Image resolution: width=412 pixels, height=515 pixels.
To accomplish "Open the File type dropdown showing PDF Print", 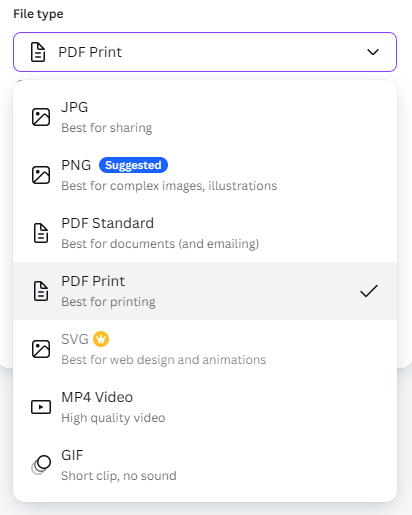I will pyautogui.click(x=205, y=52).
